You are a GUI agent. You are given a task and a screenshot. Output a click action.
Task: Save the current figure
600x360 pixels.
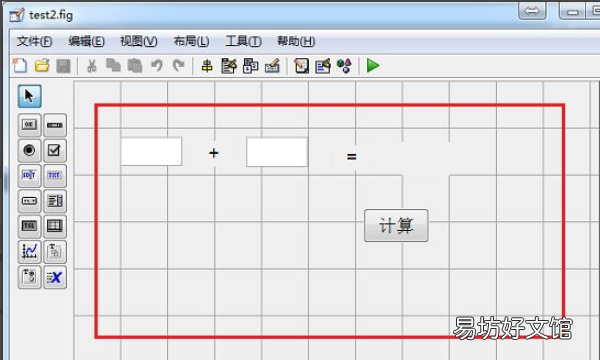[64, 66]
